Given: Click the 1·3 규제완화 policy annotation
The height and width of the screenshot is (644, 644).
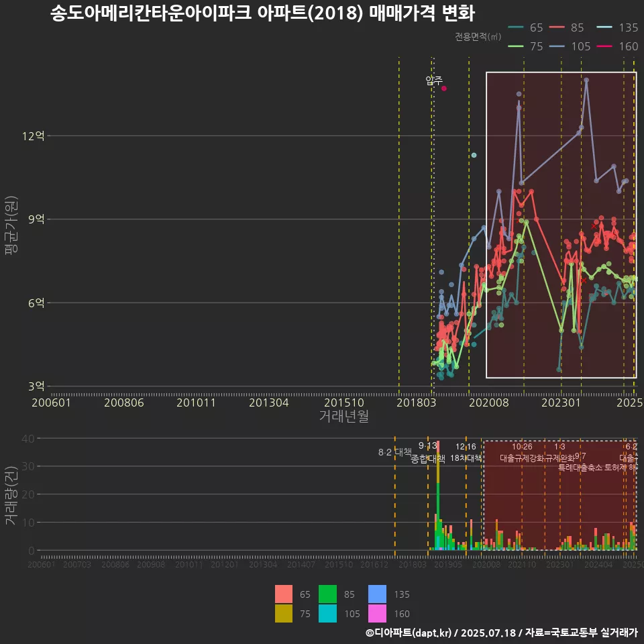Looking at the screenshot, I should [x=559, y=452].
